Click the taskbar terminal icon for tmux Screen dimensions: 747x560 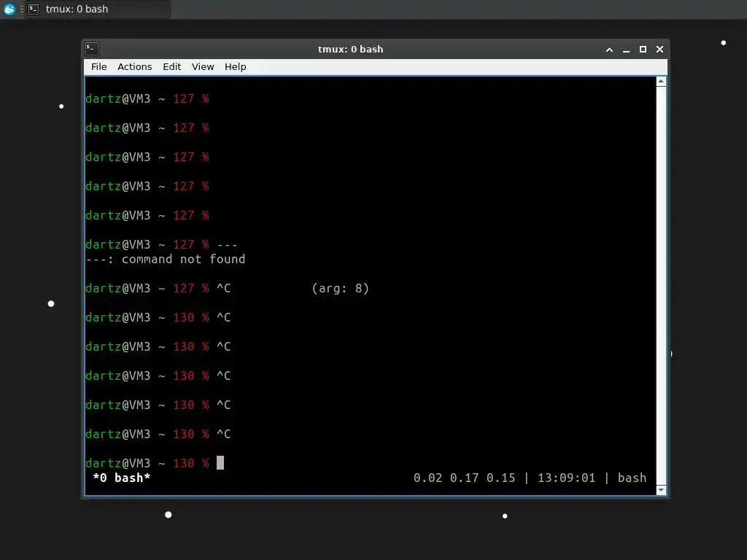(34, 9)
